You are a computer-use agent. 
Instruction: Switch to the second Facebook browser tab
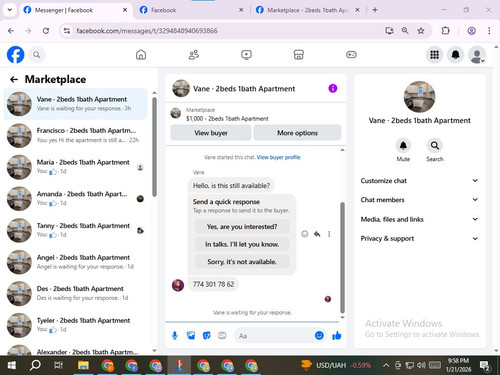click(x=192, y=10)
